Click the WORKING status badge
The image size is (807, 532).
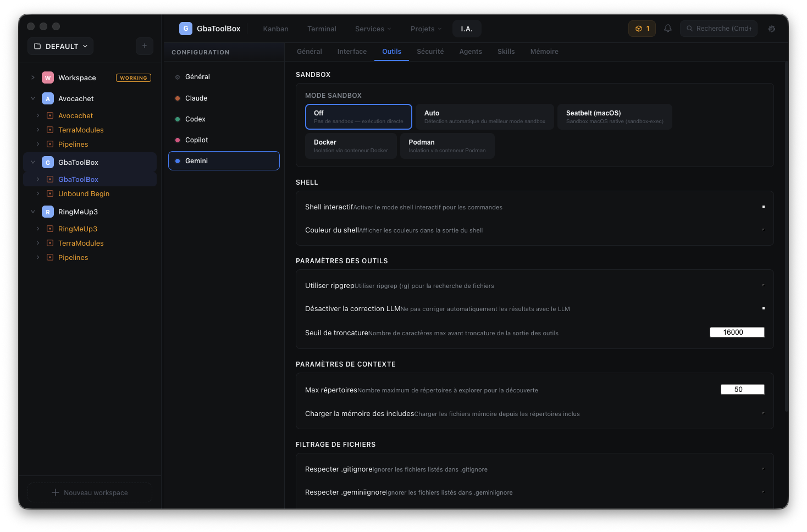pyautogui.click(x=134, y=78)
